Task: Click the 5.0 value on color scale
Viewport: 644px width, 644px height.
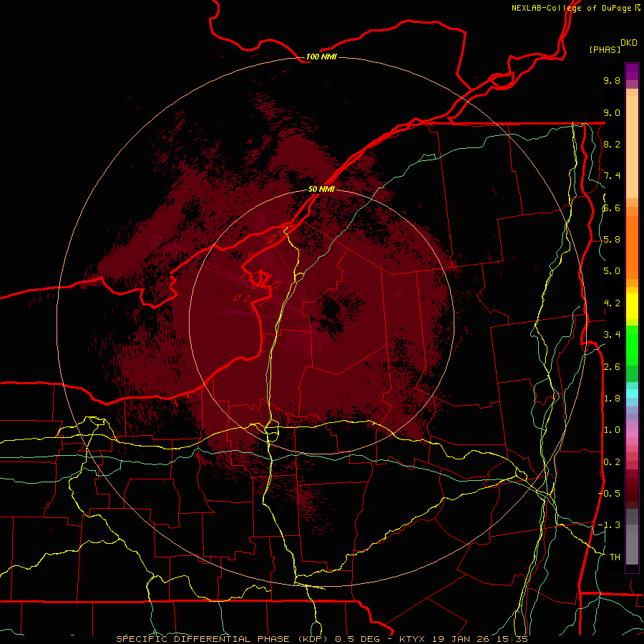Action: 612,271
